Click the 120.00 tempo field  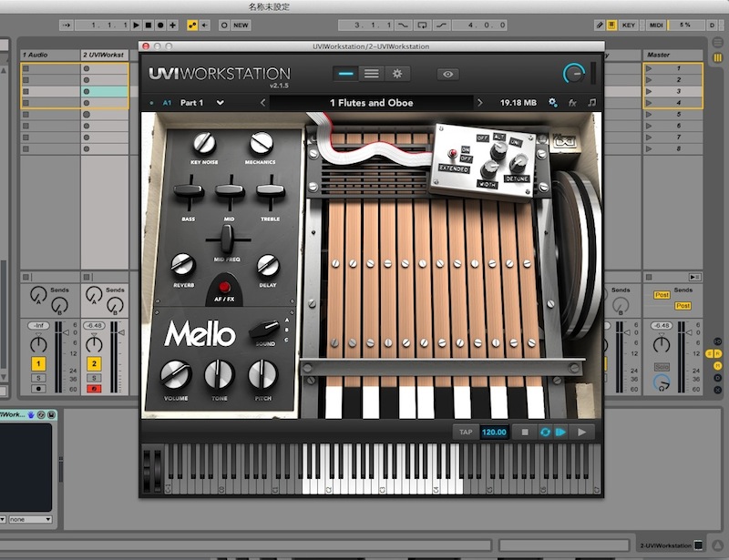tap(494, 433)
